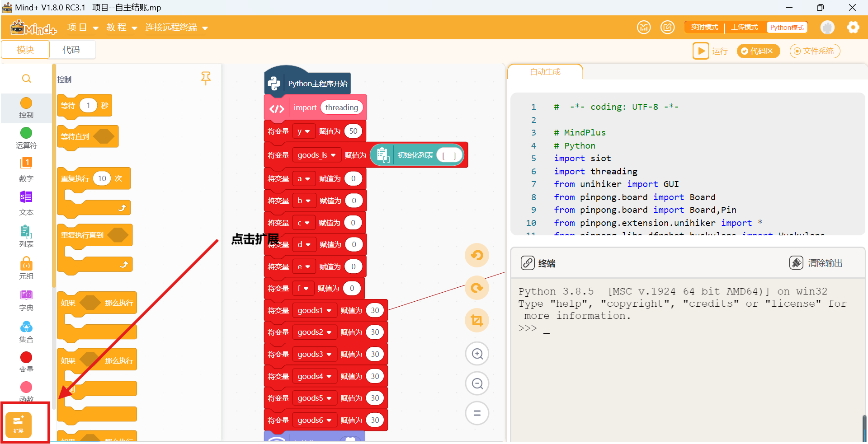Select the 函数 category
Image resolution: width=868 pixels, height=444 pixels.
coord(26,392)
